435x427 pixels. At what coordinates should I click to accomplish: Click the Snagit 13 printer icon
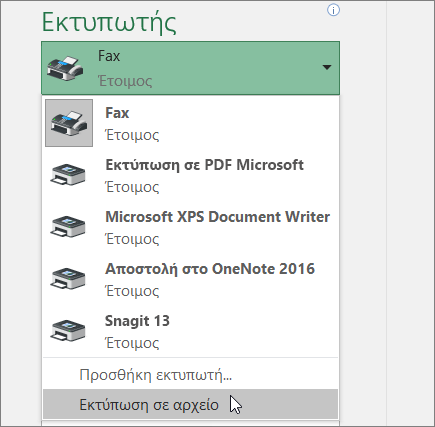[68, 330]
